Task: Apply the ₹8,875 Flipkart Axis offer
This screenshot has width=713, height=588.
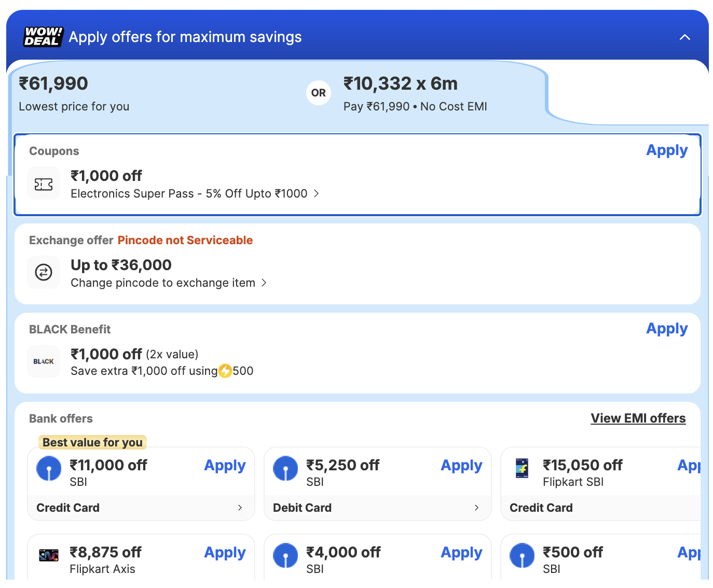Action: (225, 553)
